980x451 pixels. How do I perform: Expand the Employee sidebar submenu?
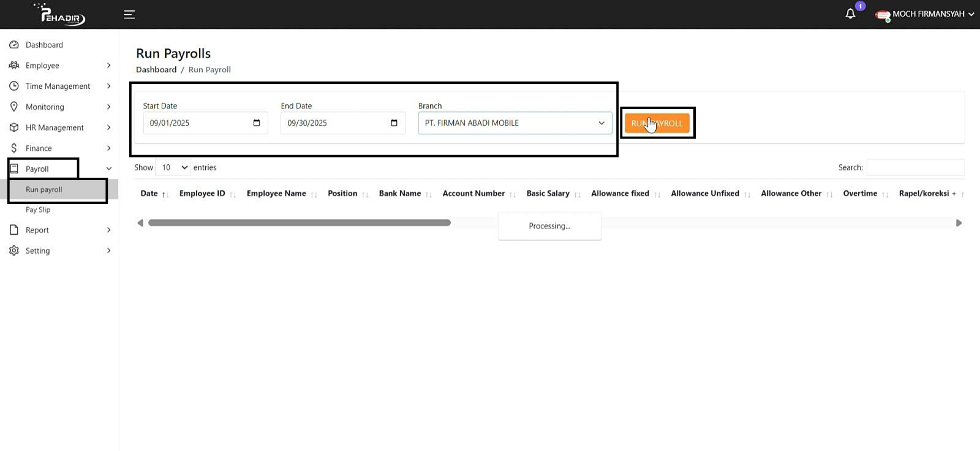click(60, 66)
